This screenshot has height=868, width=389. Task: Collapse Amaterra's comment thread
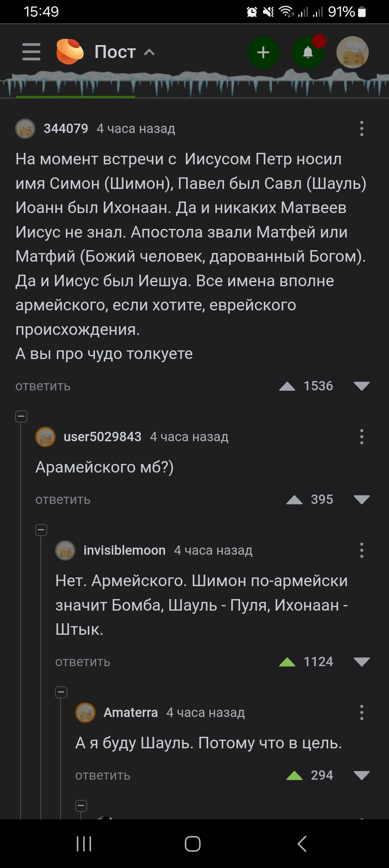point(61,692)
